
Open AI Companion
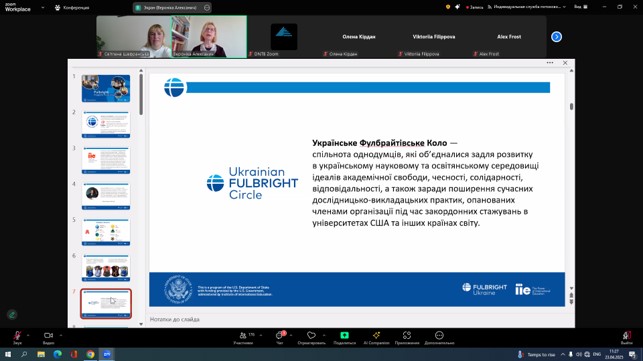(x=376, y=337)
